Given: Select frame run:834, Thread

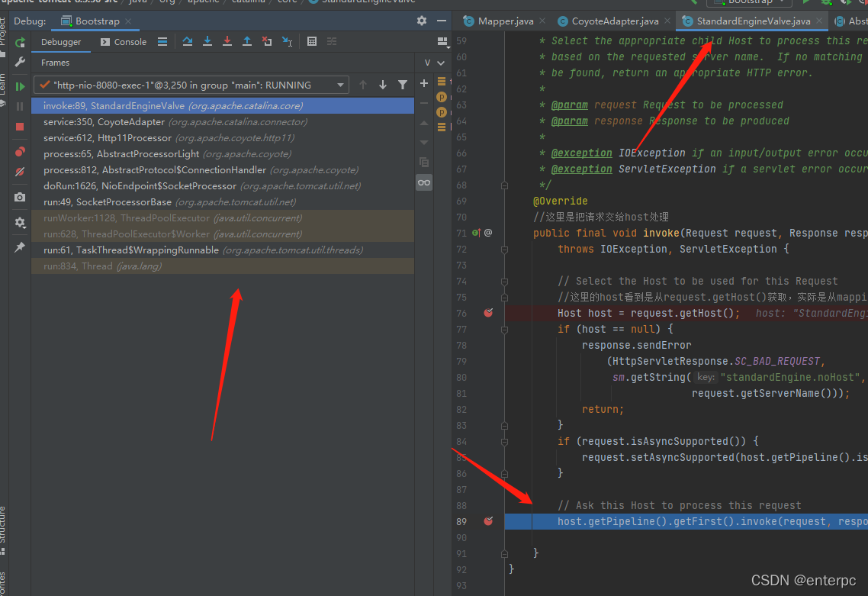Looking at the screenshot, I should pos(223,266).
